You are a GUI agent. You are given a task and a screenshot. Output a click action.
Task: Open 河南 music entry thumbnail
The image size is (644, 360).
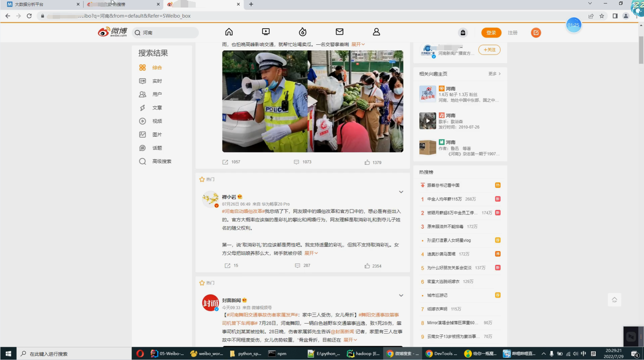click(428, 121)
